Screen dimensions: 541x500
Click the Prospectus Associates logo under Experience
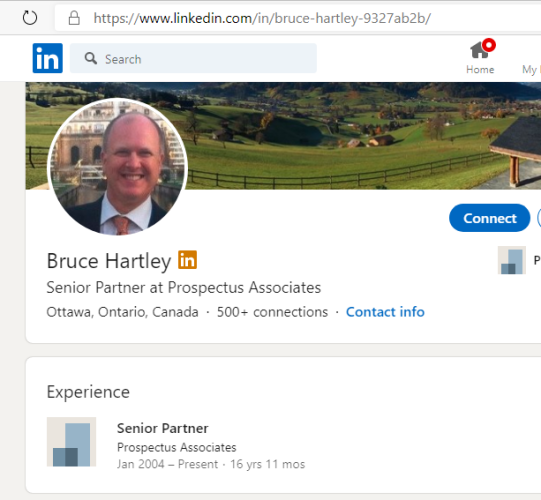71,442
